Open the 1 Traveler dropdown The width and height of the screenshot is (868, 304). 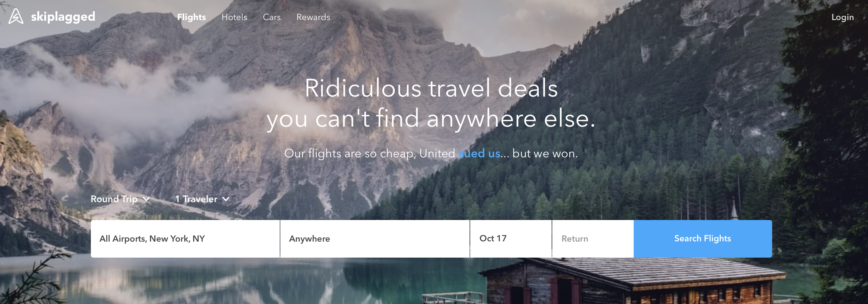tap(202, 199)
